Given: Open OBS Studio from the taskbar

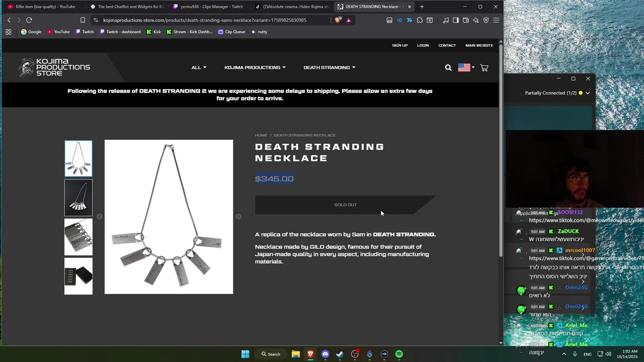Looking at the screenshot, I should click(355, 354).
